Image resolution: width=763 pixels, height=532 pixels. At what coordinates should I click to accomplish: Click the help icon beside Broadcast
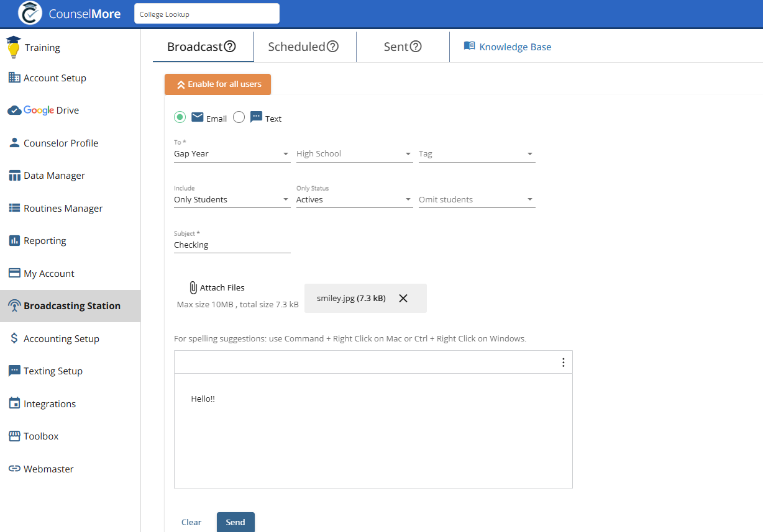click(x=230, y=47)
